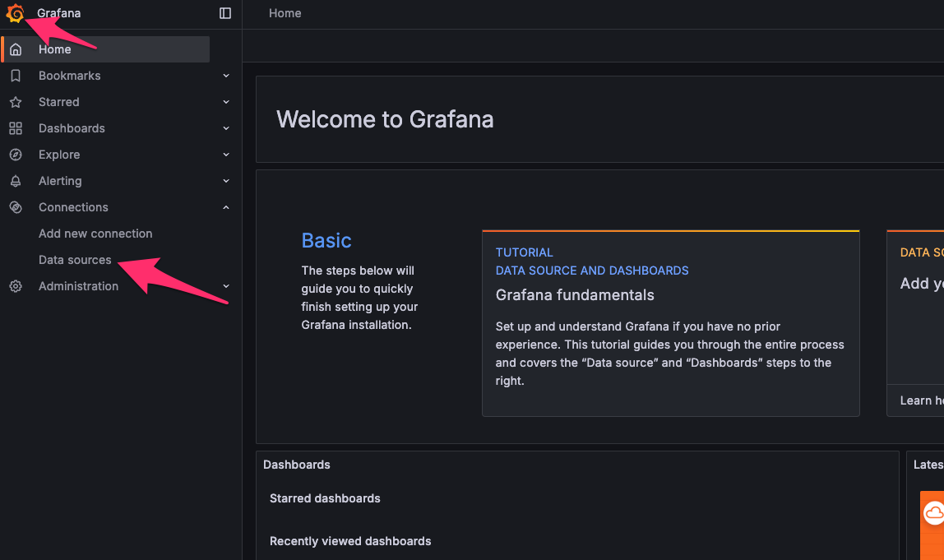Collapse the Connections section
This screenshot has height=560, width=944.
point(225,206)
